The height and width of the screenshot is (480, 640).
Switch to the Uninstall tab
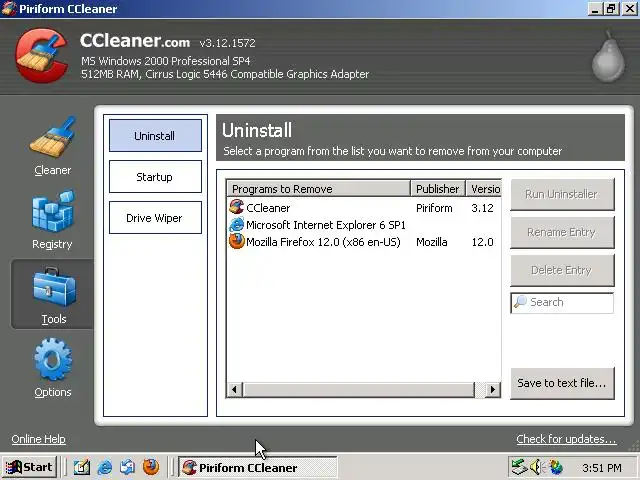click(155, 136)
